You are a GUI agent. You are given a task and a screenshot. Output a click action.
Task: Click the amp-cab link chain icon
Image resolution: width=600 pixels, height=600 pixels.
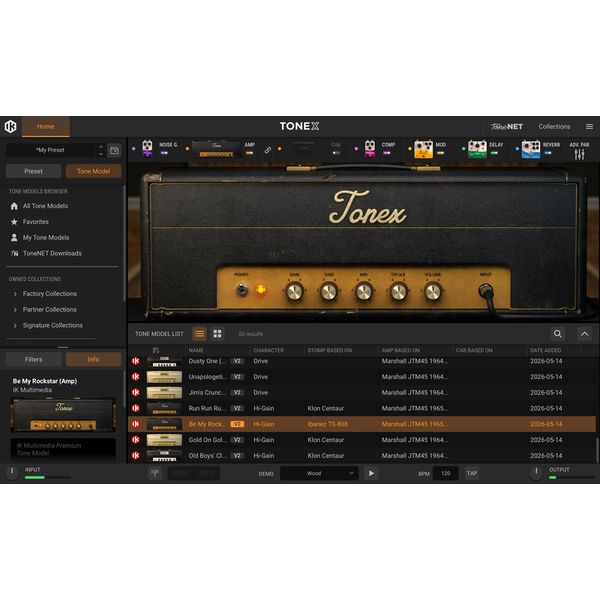pyautogui.click(x=268, y=150)
